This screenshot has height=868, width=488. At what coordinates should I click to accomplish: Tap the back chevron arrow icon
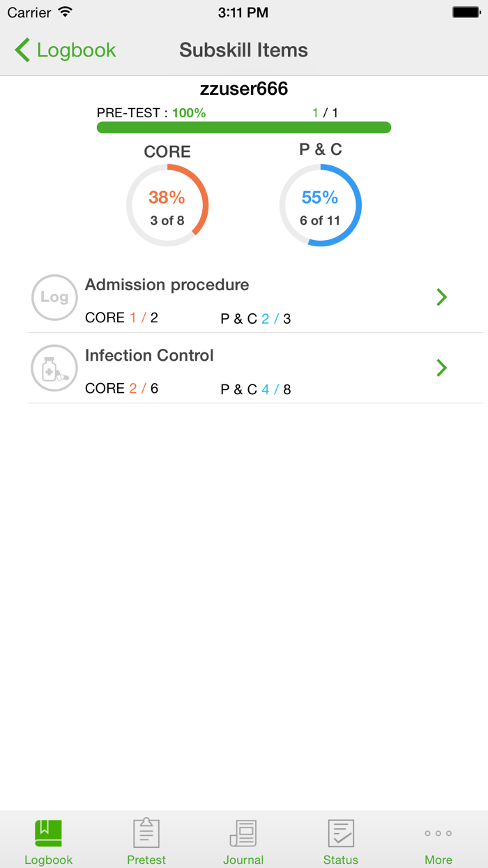[x=22, y=50]
